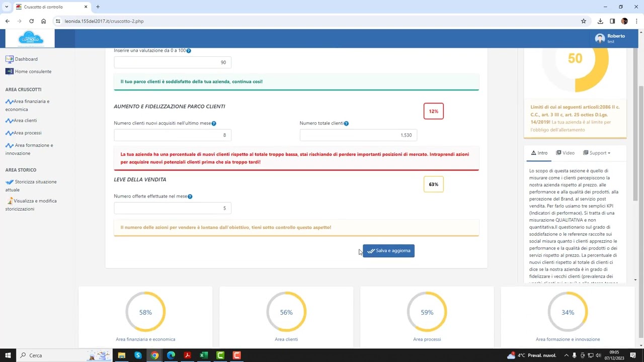Viewport: 644px width, 362px height.
Task: Click help icon next to 'Numero offerte effettuate nel mese'
Action: click(190, 197)
